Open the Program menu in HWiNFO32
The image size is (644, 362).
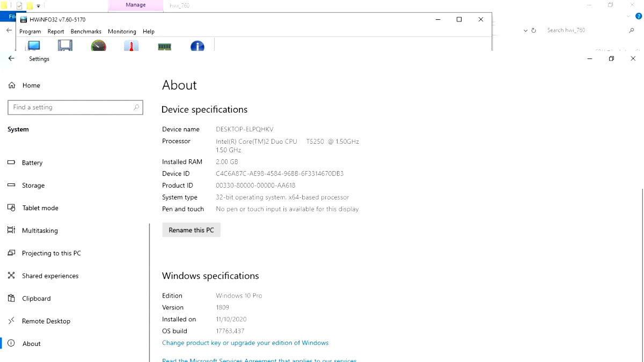pyautogui.click(x=30, y=32)
